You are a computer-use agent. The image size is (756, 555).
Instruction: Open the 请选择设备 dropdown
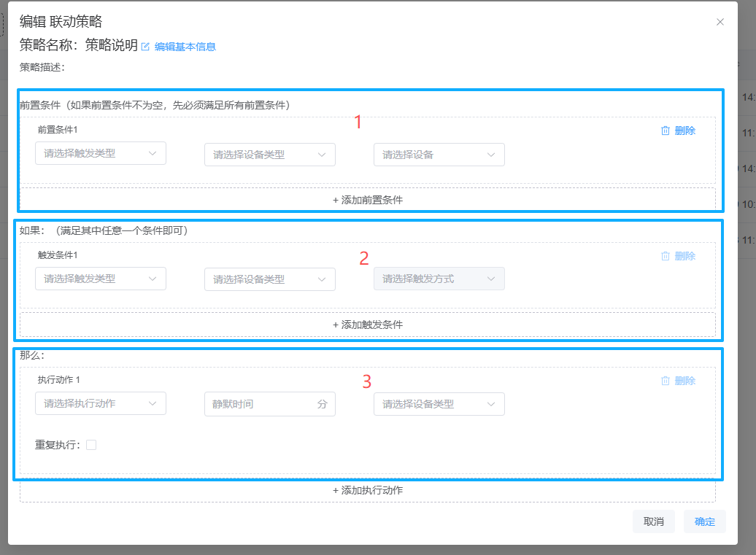click(439, 155)
